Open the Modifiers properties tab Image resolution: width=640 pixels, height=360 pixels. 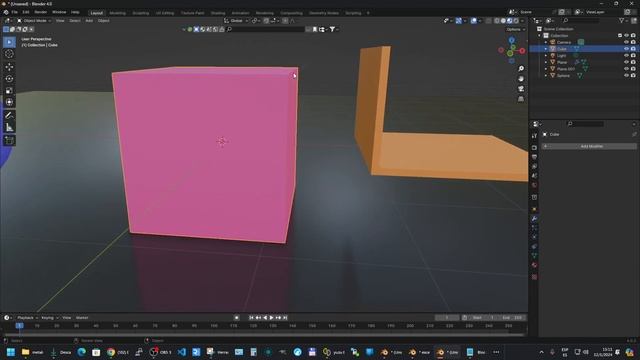coord(534,219)
